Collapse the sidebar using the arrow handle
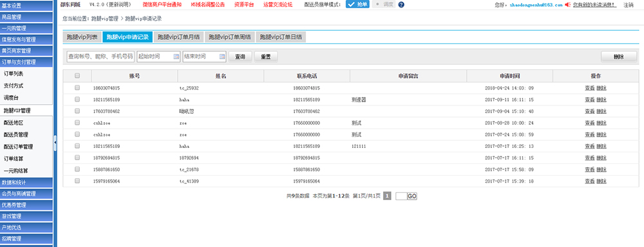The image size is (644, 247). pos(55,143)
